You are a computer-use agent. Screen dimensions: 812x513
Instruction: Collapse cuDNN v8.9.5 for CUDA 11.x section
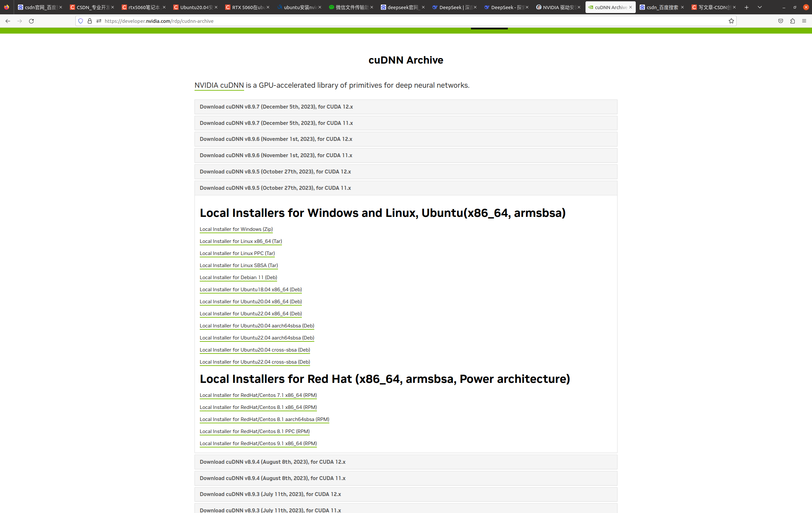tap(406, 188)
